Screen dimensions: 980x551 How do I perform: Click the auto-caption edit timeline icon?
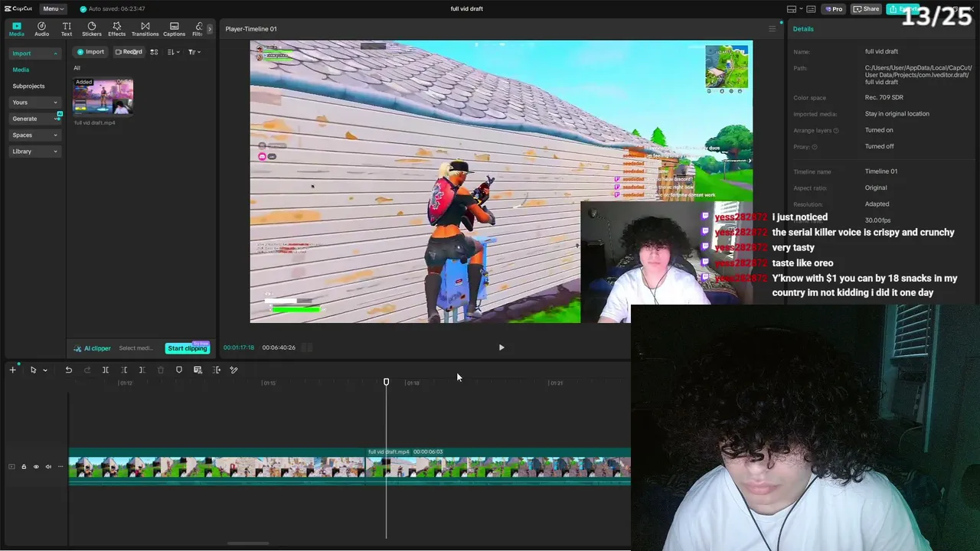tap(198, 370)
